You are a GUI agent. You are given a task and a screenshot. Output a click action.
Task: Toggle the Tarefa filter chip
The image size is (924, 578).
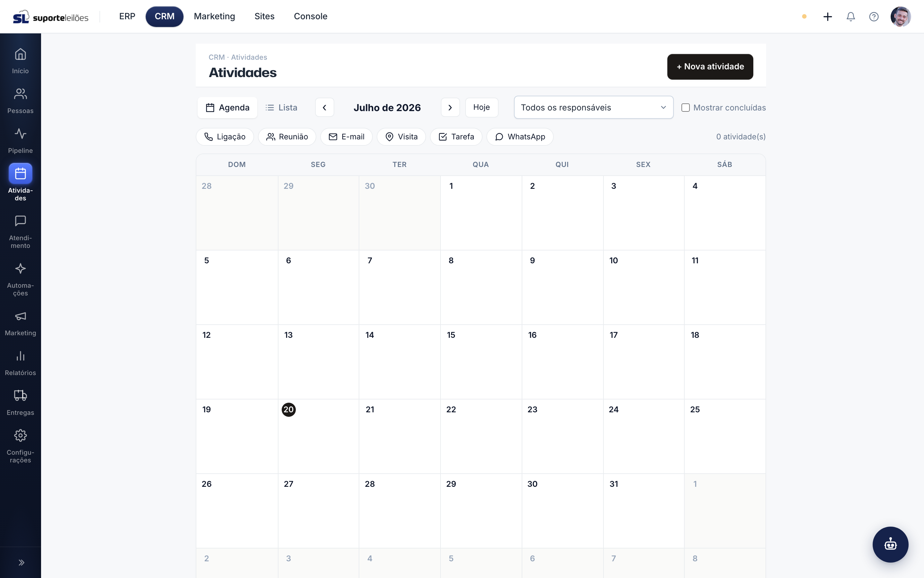[x=456, y=137]
